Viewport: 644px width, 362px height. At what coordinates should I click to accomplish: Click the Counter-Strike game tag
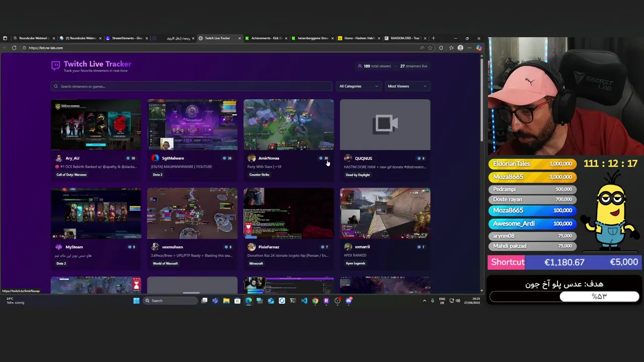pos(259,175)
